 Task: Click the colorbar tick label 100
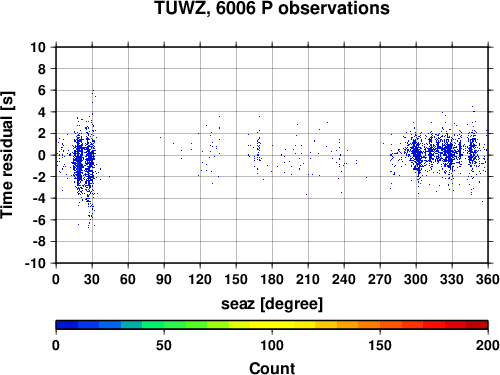(272, 345)
